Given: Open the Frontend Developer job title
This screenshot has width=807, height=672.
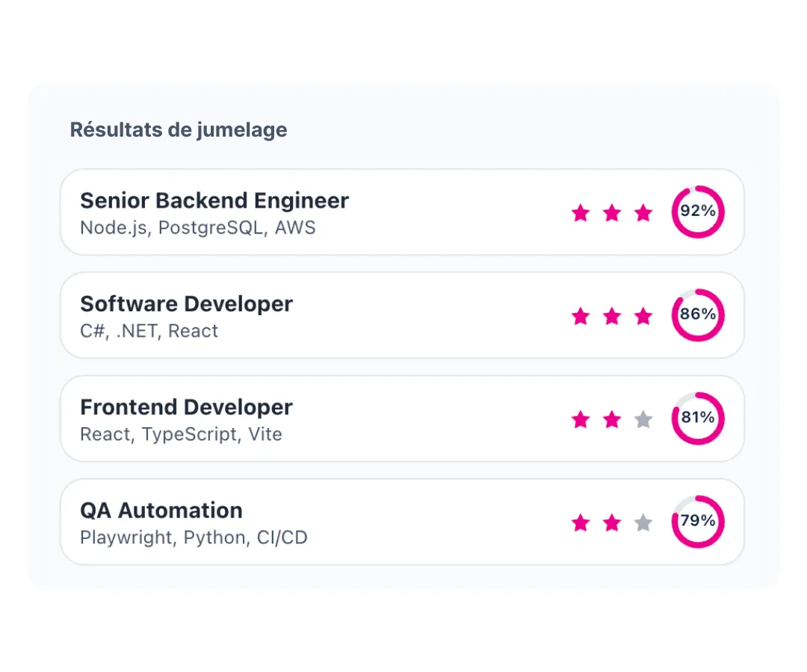Looking at the screenshot, I should tap(186, 407).
